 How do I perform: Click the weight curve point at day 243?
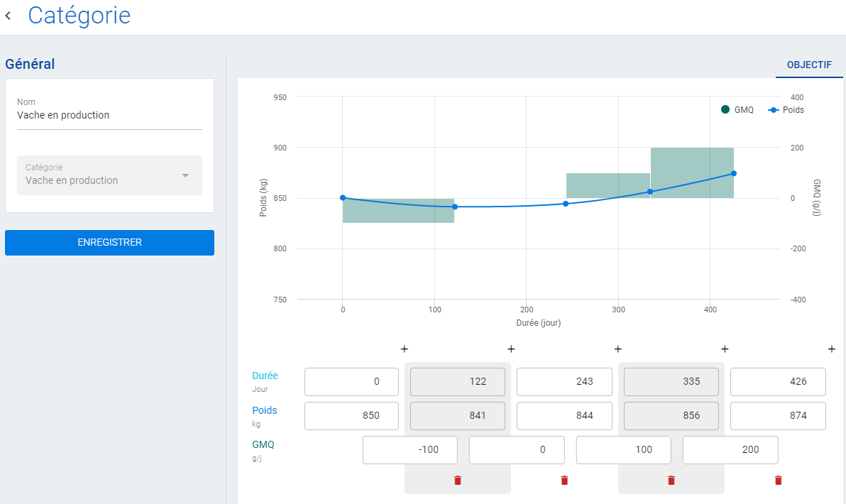(566, 204)
